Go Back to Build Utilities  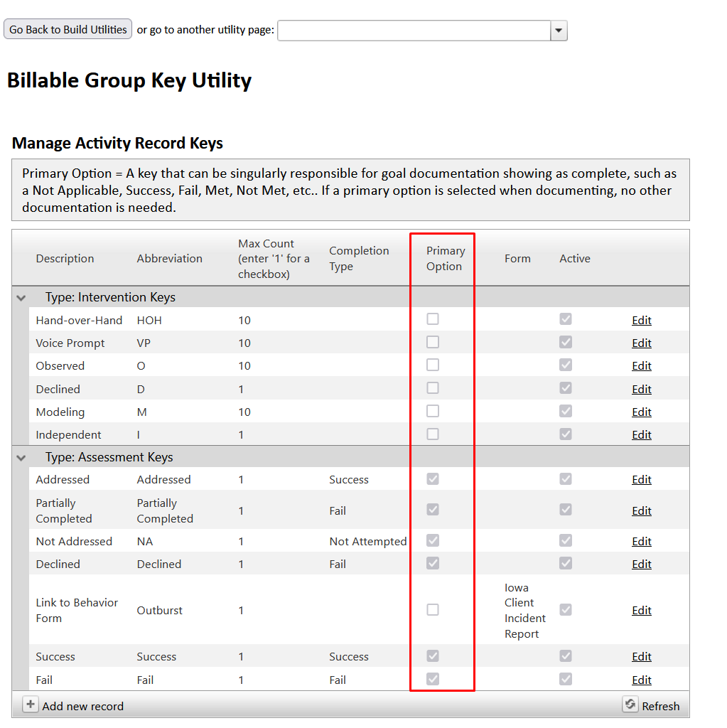(x=68, y=29)
